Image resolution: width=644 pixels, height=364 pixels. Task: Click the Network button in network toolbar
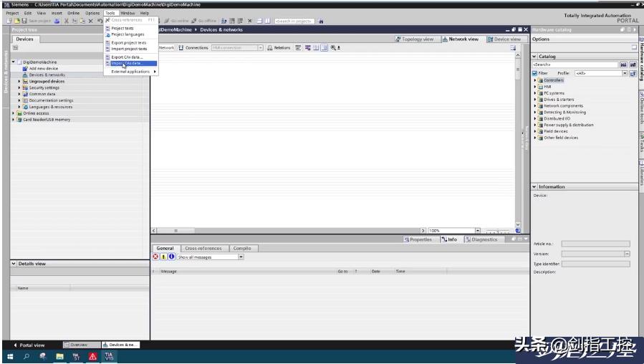coord(166,48)
